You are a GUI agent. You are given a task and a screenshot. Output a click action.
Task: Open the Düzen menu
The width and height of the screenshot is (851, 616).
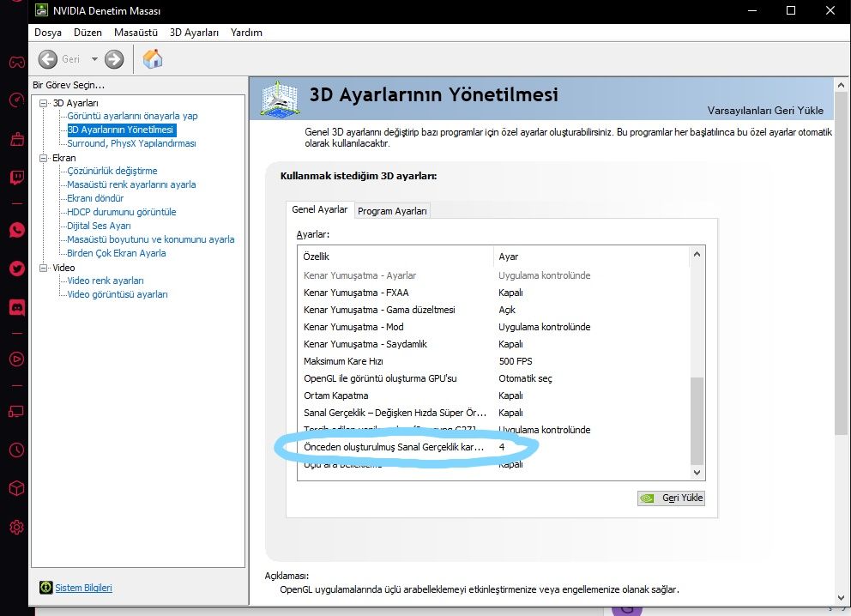click(88, 33)
